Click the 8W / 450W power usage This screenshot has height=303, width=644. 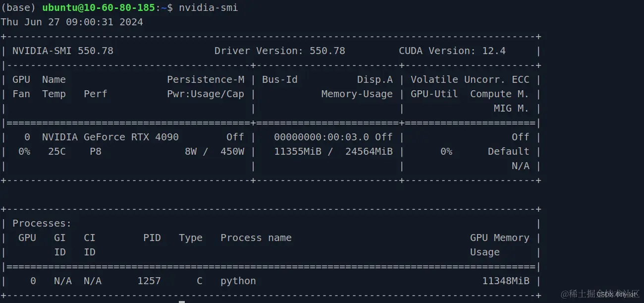point(215,152)
